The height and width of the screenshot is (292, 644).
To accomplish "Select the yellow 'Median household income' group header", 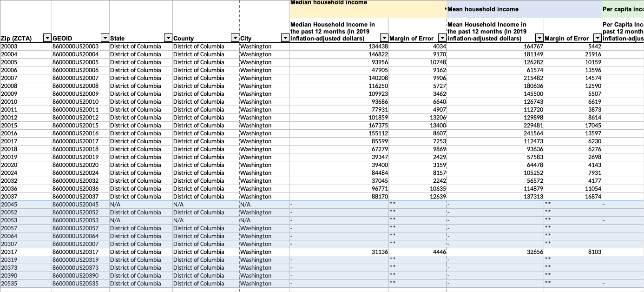I will [368, 9].
